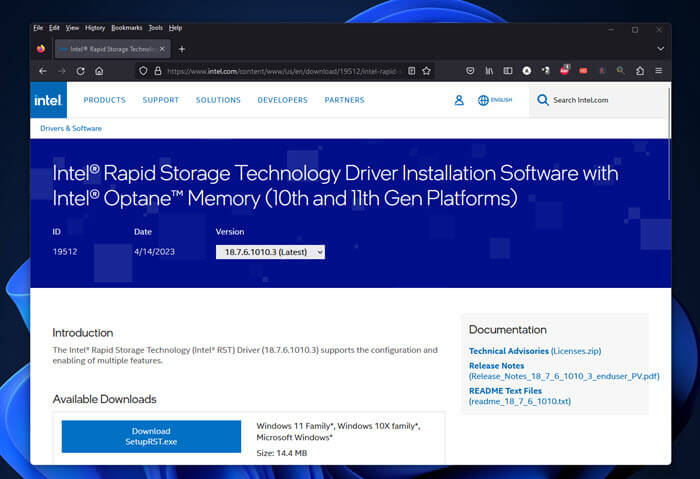The image size is (700, 479).
Task: Toggle reader view in the address bar
Action: [412, 71]
